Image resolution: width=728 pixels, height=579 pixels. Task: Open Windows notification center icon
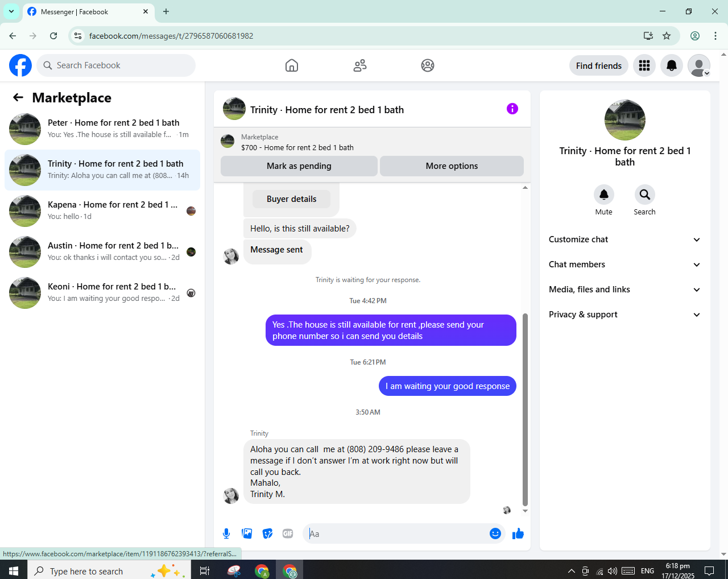(x=709, y=570)
